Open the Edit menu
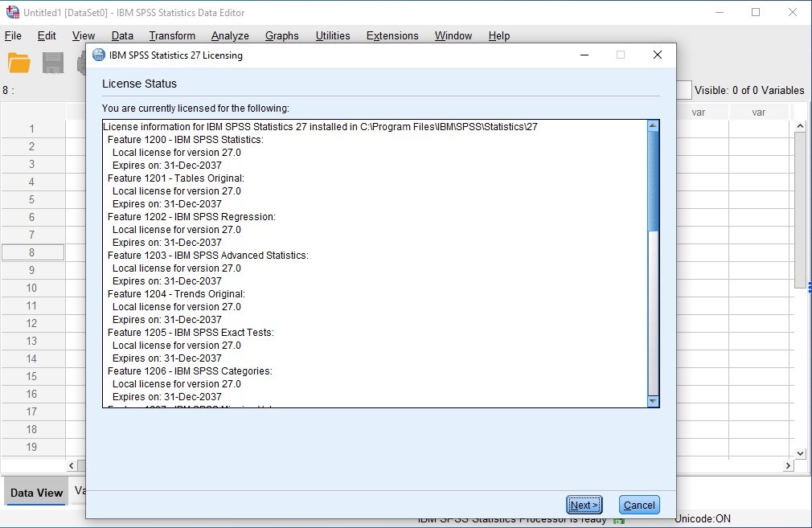The height and width of the screenshot is (528, 812). point(47,35)
